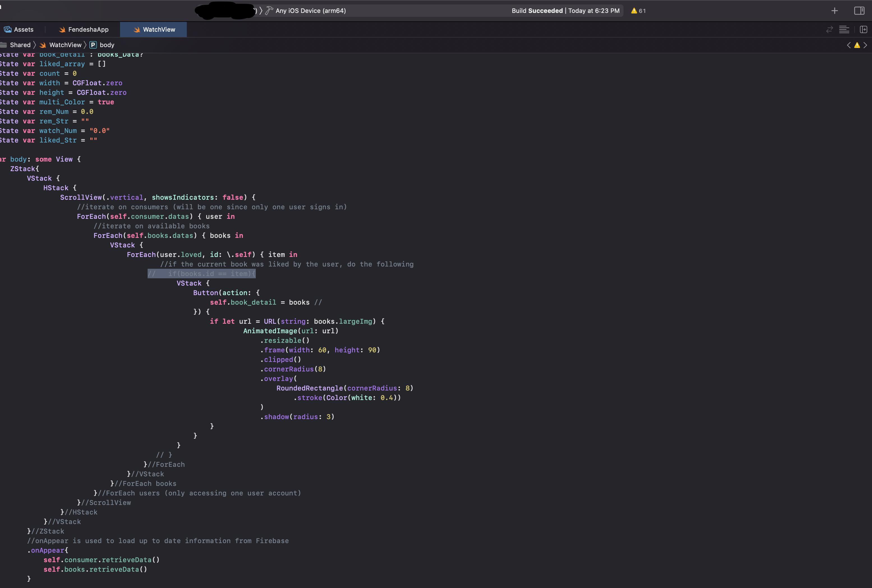Click 'CGFloat.zero' on the width line

[98, 83]
